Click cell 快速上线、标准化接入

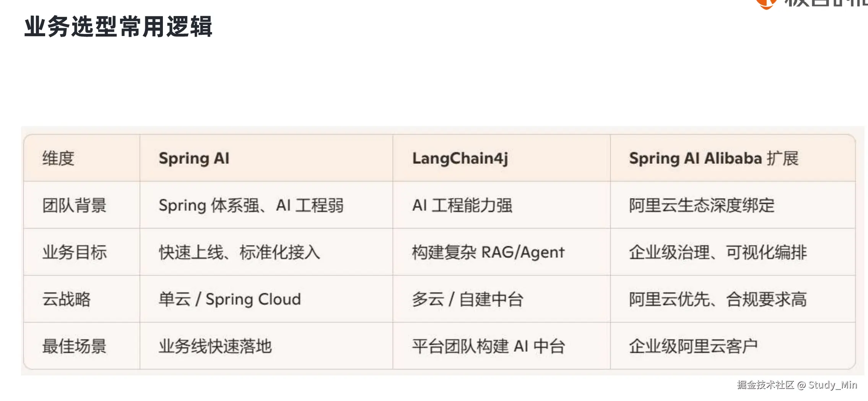tap(239, 252)
